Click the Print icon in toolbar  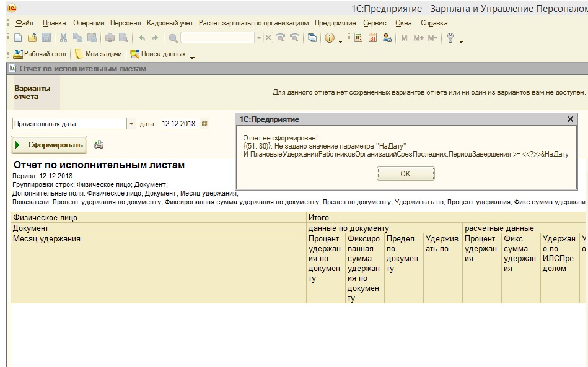[x=110, y=38]
